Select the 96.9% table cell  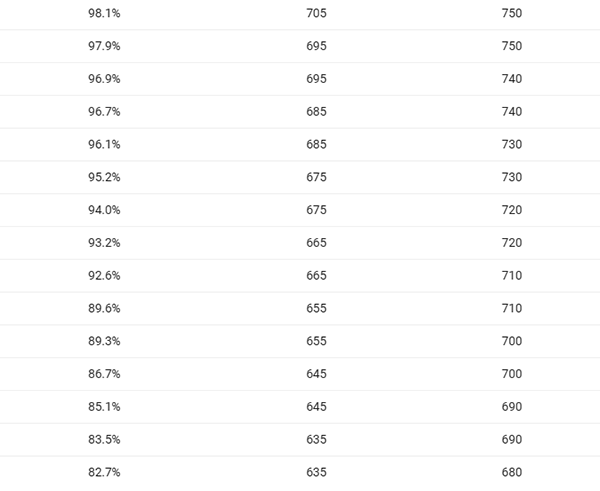click(104, 79)
